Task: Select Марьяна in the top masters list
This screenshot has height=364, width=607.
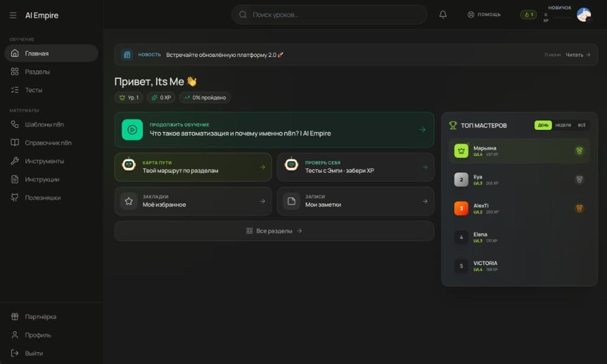Action: tap(519, 151)
